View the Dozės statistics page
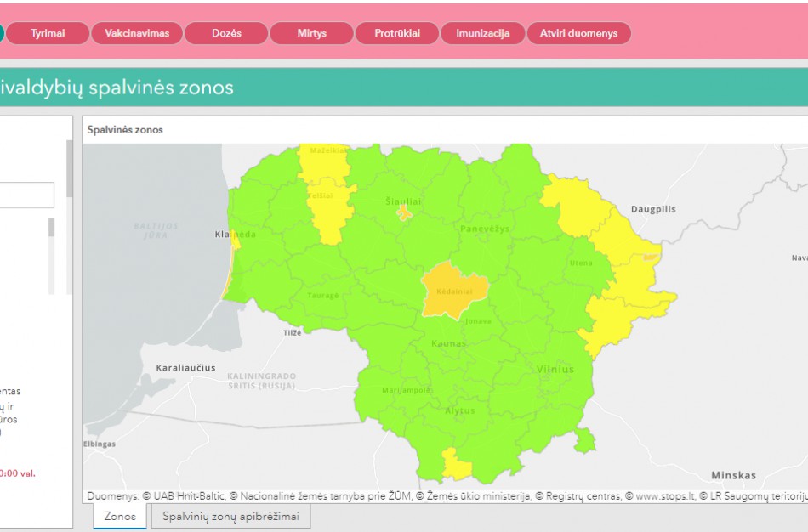Image resolution: width=808 pixels, height=532 pixels. (225, 33)
